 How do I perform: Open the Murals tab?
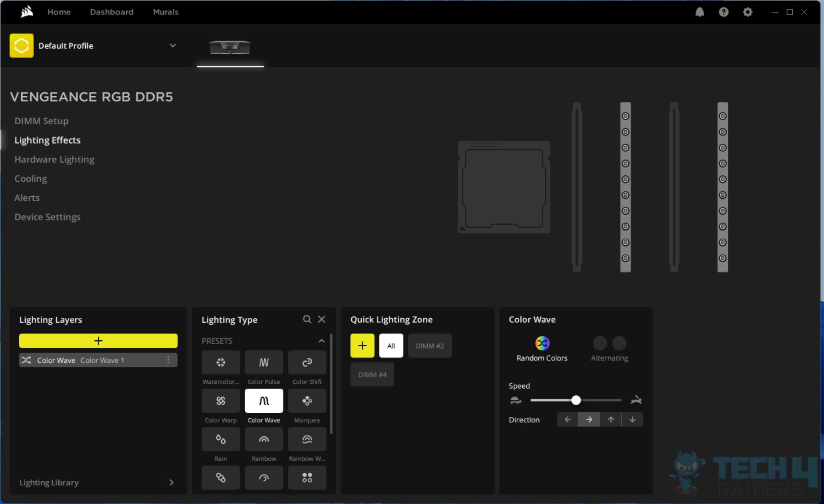tap(165, 12)
